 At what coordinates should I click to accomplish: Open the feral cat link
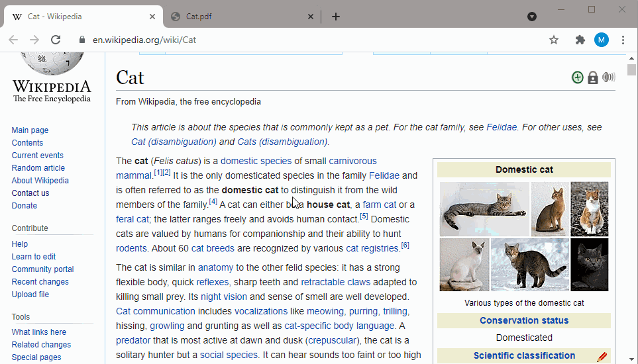(133, 219)
